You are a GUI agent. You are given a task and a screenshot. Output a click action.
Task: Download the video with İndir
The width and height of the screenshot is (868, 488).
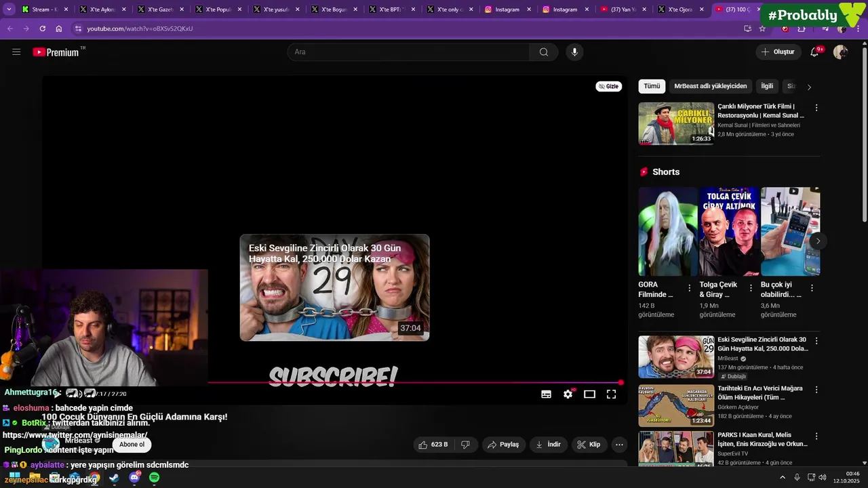(x=548, y=445)
